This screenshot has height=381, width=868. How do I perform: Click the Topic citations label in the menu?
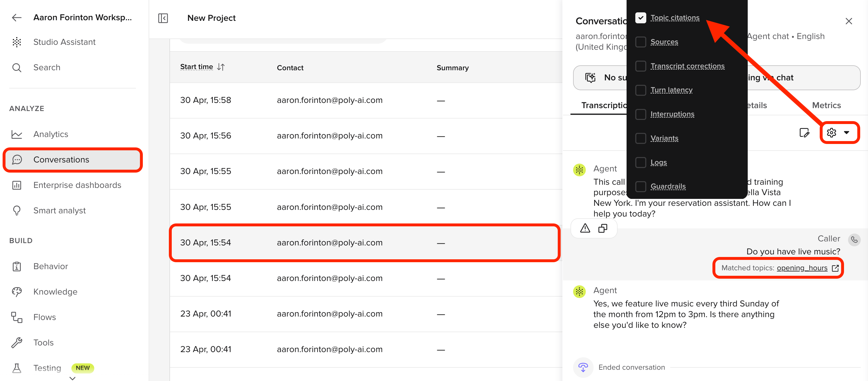tap(675, 18)
